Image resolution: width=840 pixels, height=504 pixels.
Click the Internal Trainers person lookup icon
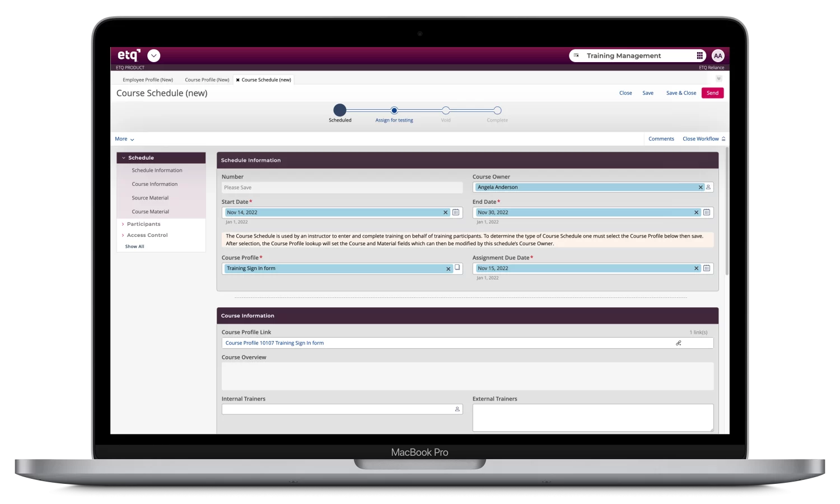coord(457,409)
